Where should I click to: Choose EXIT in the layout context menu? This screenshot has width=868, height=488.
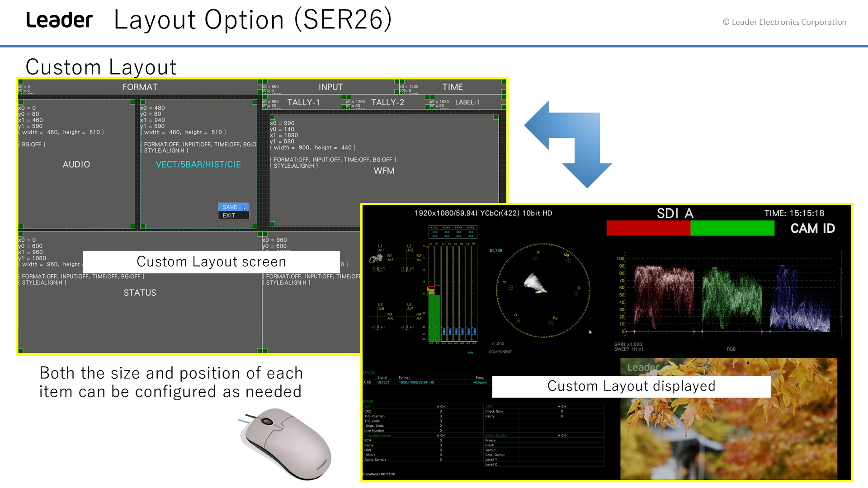[233, 216]
